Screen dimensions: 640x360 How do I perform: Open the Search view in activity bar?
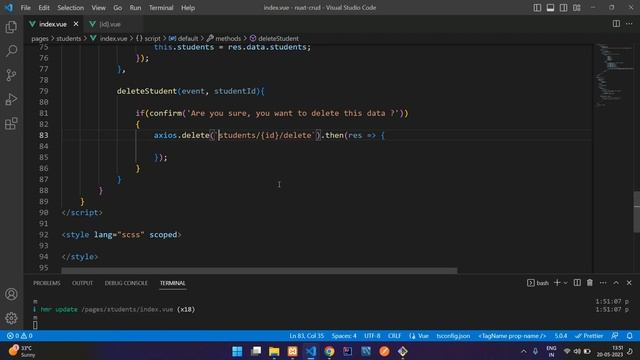click(x=11, y=51)
